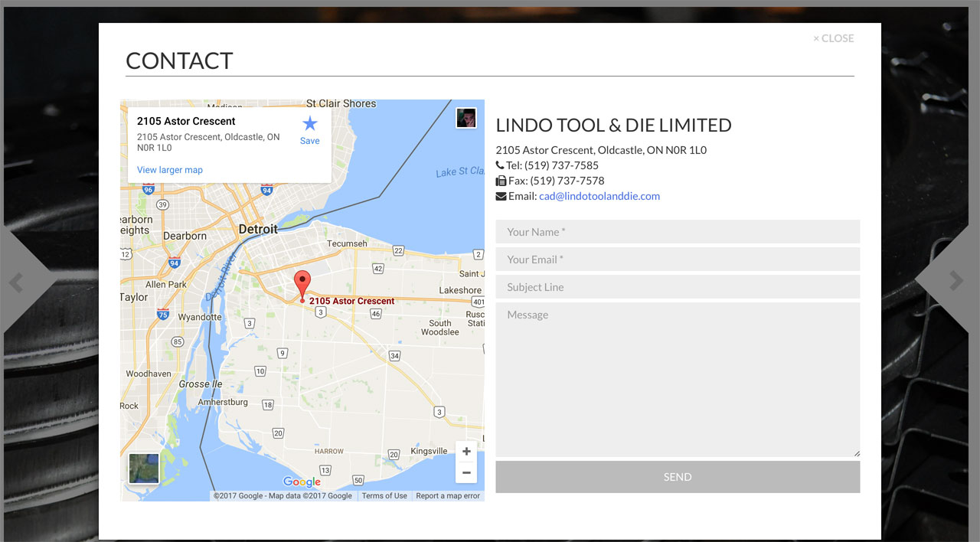Click the 2105 Astor Crescent map label
The width and height of the screenshot is (980, 542).
(x=352, y=301)
